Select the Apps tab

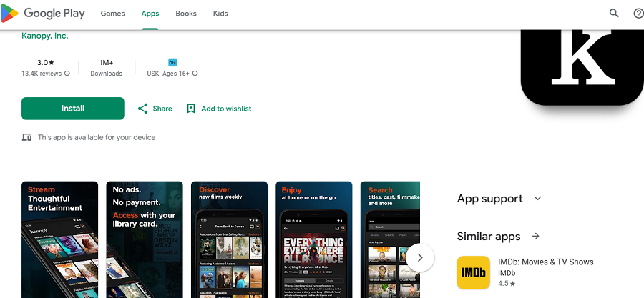point(150,14)
